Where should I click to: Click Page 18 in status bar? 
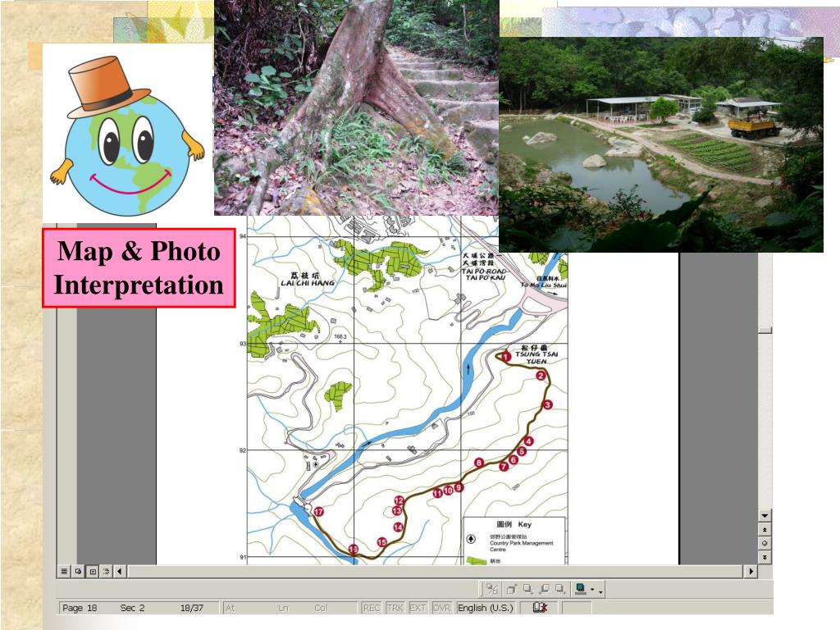click(x=80, y=608)
